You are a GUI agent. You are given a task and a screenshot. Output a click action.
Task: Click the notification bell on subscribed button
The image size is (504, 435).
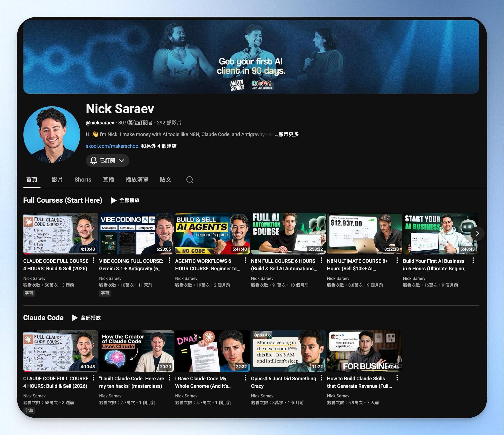click(93, 160)
